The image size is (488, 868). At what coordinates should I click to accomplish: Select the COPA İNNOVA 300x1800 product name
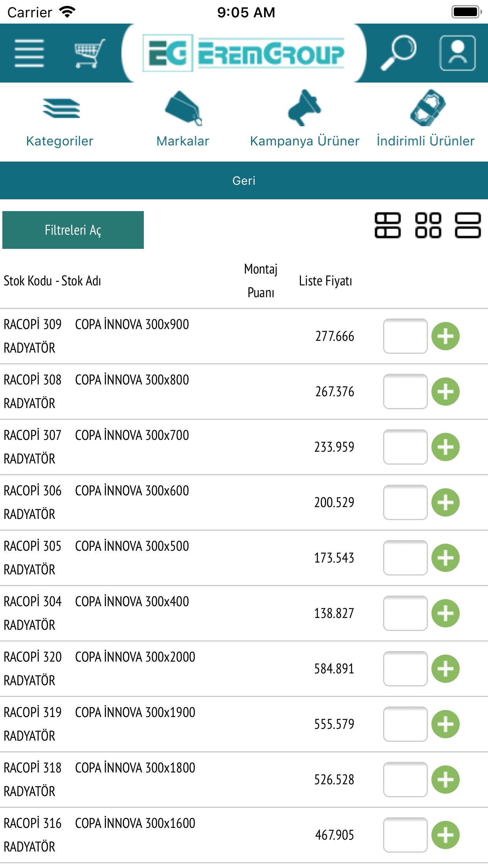[x=135, y=768]
